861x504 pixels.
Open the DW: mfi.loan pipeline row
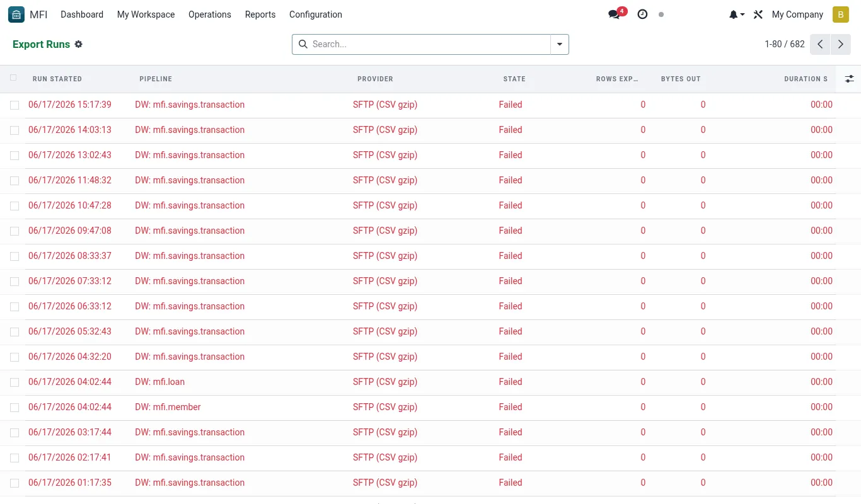click(160, 382)
